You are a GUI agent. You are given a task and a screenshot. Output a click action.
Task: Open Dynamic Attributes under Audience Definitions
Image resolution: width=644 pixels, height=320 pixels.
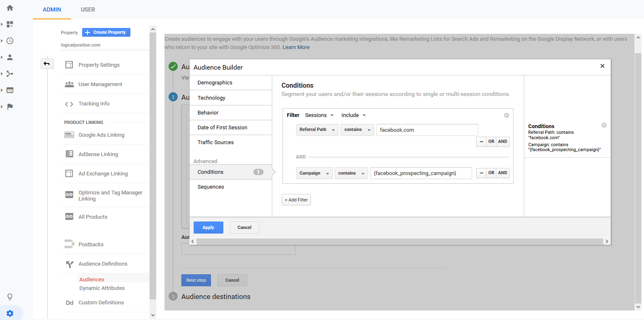click(102, 288)
